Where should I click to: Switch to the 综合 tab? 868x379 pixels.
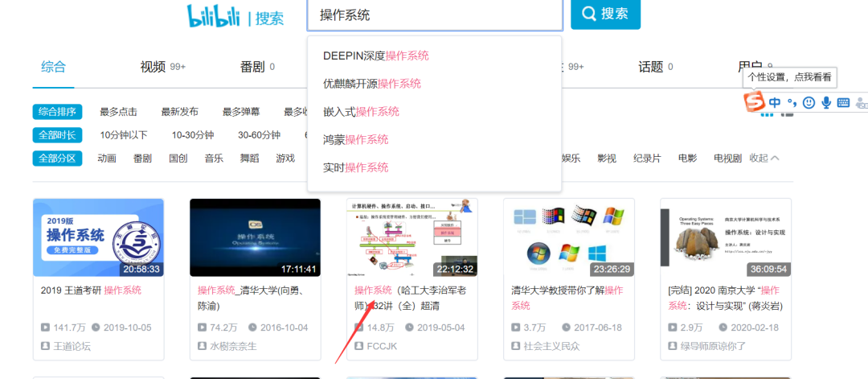coord(53,68)
